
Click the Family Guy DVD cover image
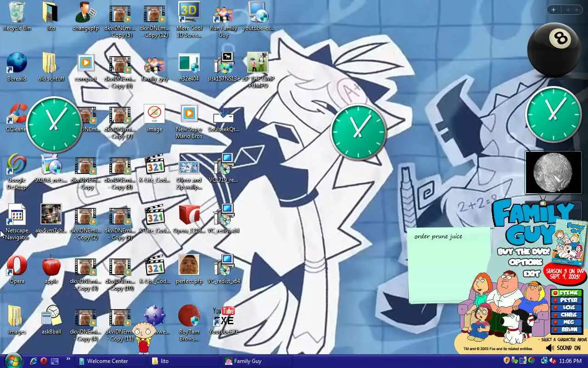click(x=570, y=241)
